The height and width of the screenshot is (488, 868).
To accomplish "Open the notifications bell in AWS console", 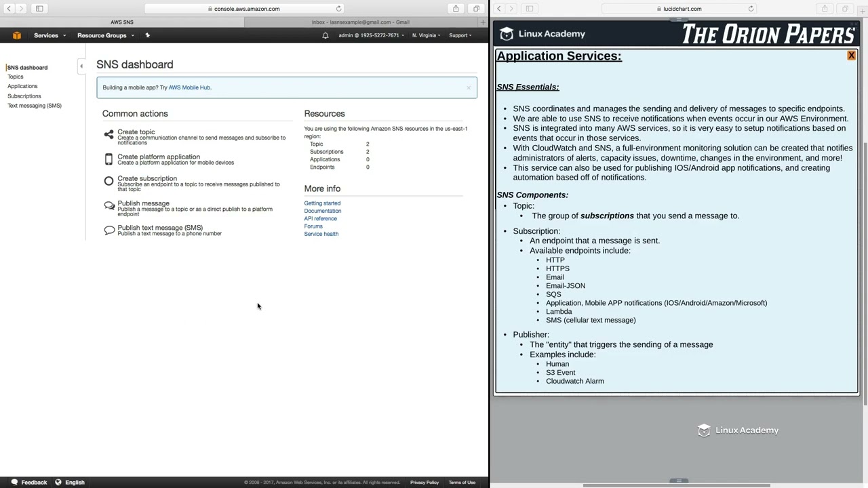I will (x=325, y=35).
